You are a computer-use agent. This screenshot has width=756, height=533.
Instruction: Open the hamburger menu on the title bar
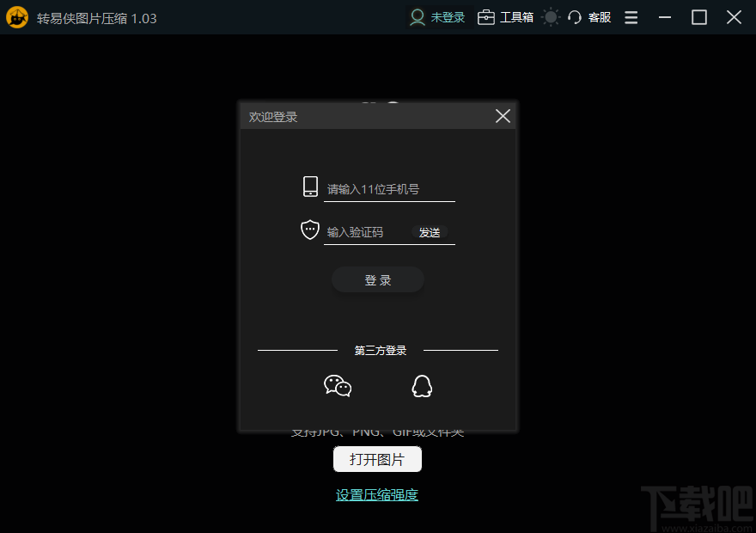point(631,16)
